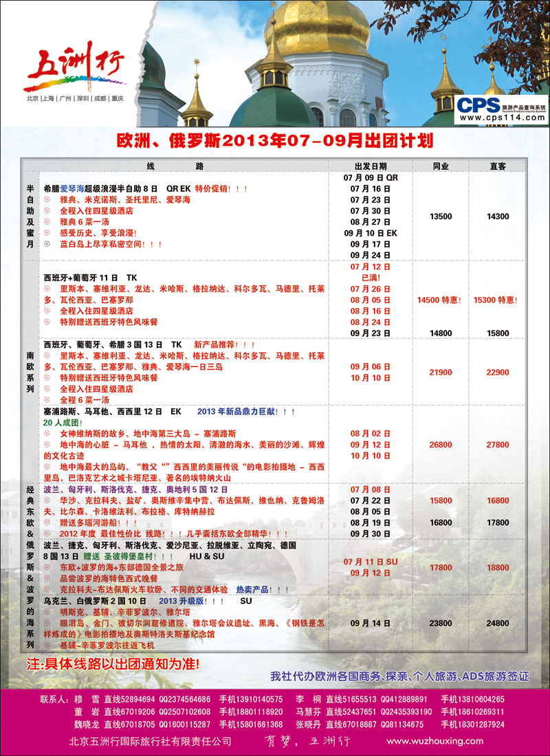Click the 26800 trade price
Viewport: 550px width, 756px height.
click(441, 445)
